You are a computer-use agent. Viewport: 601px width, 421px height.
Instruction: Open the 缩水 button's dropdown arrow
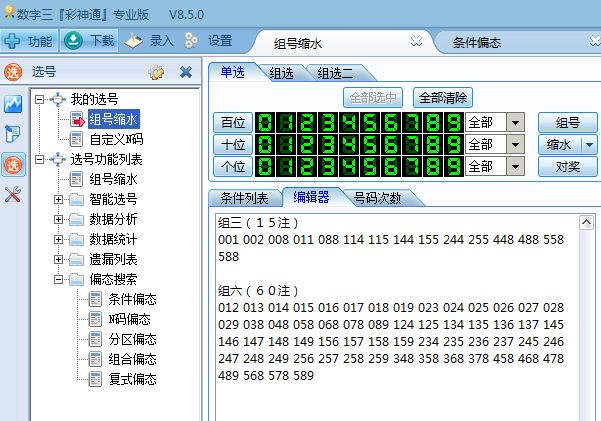click(589, 144)
